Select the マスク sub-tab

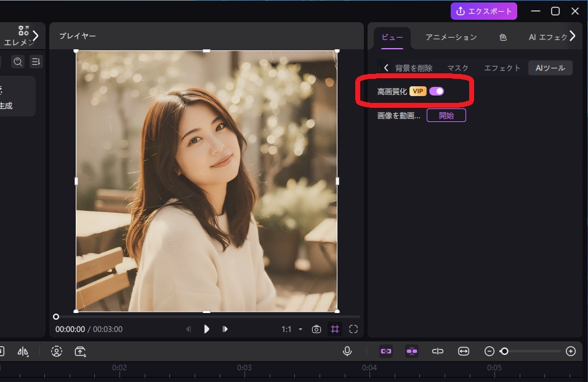click(457, 68)
